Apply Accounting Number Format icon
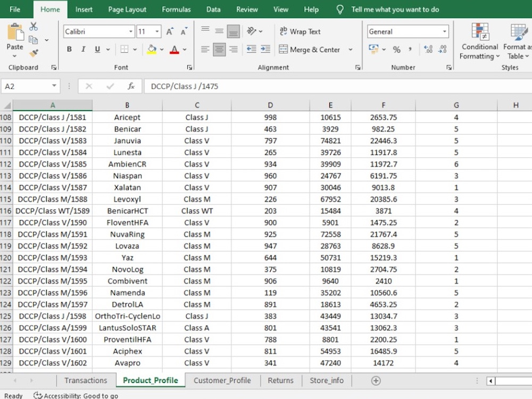The height and width of the screenshot is (399, 532). pyautogui.click(x=373, y=49)
